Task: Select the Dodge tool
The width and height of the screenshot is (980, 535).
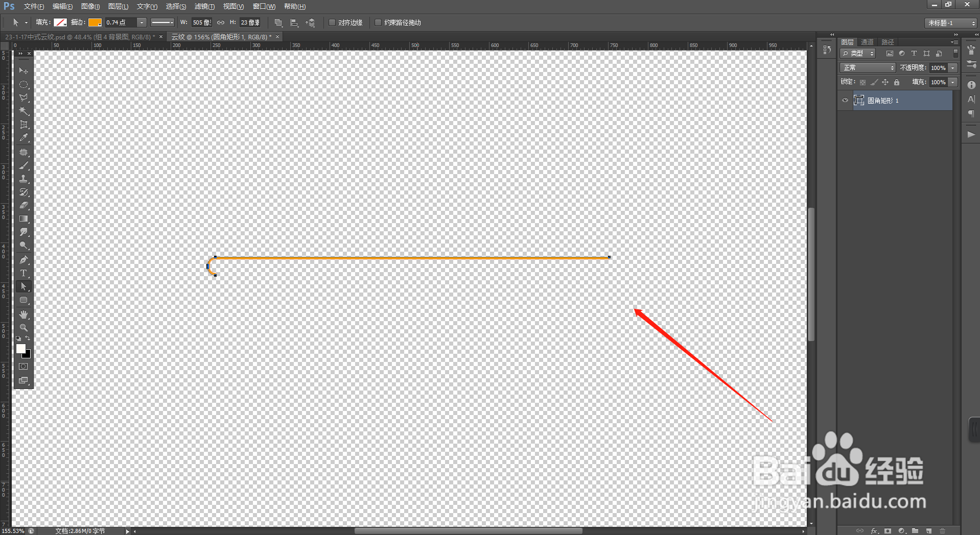Action: [x=24, y=245]
